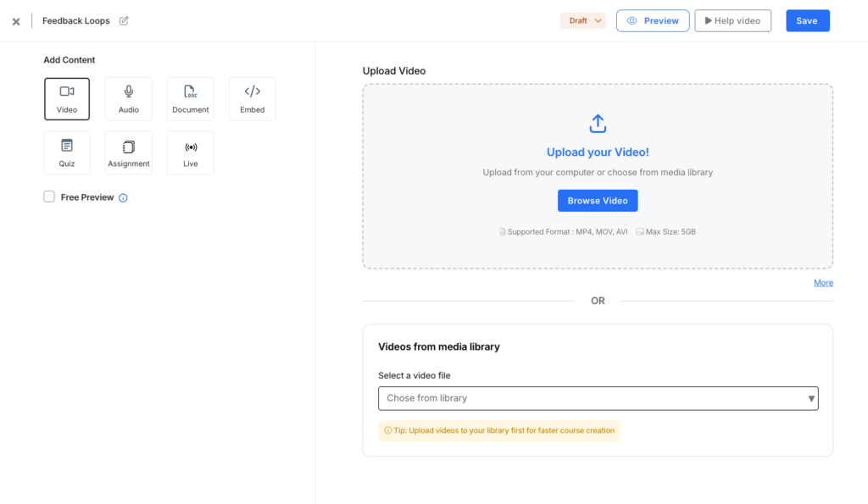Pick the Quiz content type
This screenshot has height=504, width=868.
coord(67,152)
